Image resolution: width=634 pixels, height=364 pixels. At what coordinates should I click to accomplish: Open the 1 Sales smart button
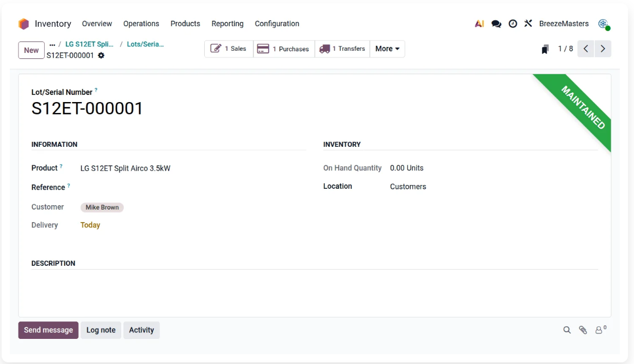[229, 49]
